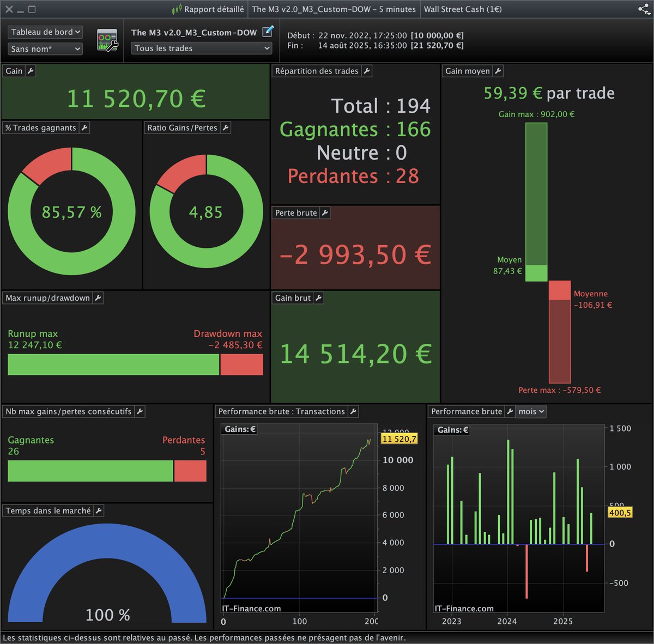Screen dimensions: 654x644
Task: Click the Neutre : 0 text
Action: point(362,153)
